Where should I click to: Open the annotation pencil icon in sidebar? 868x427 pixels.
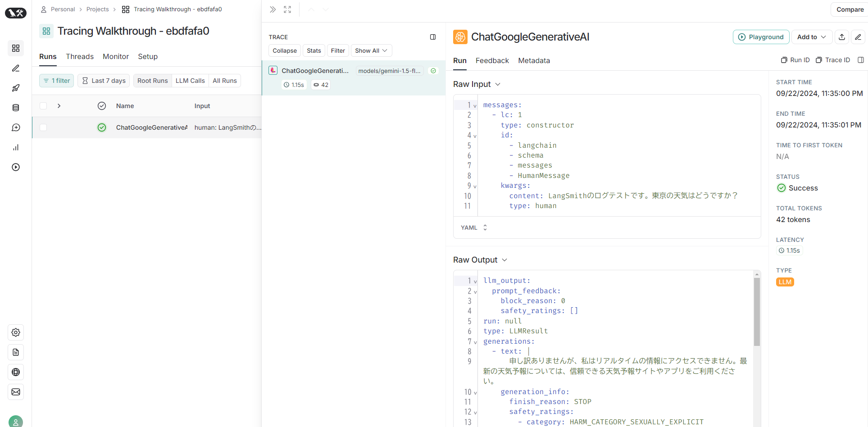click(16, 68)
